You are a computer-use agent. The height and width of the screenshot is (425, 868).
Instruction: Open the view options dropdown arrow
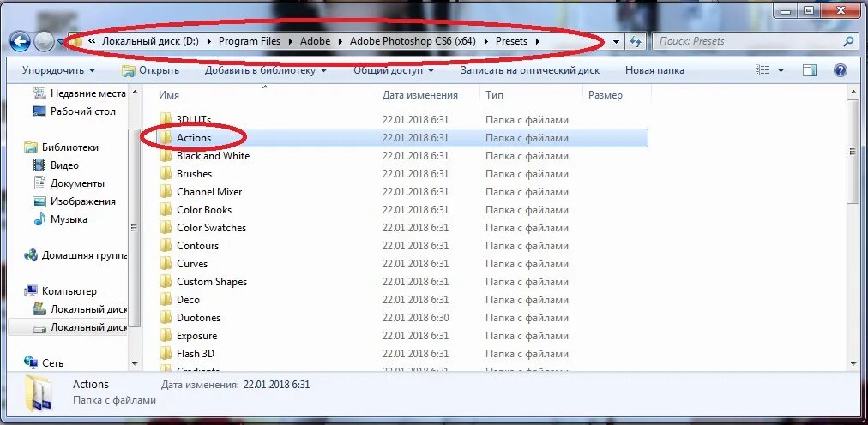781,70
